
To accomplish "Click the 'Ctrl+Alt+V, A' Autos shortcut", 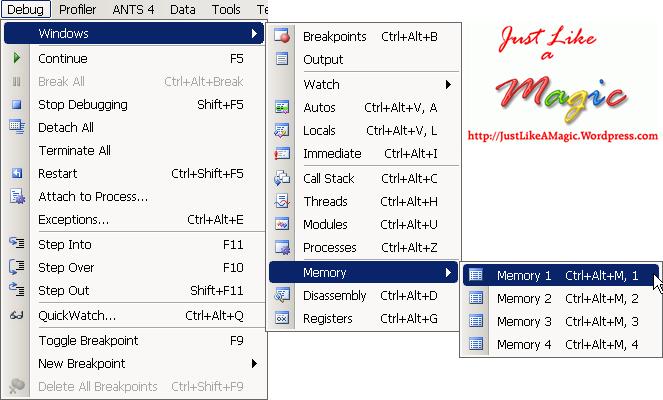I will coord(401,108).
